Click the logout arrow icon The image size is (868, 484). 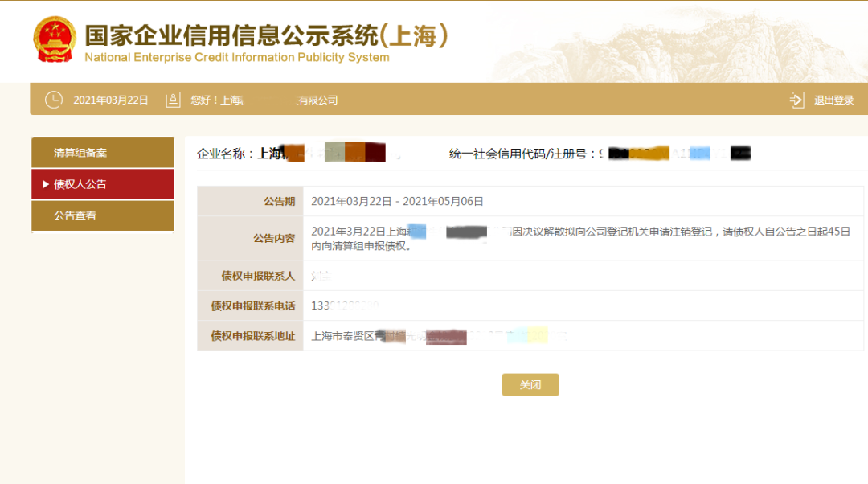tap(796, 100)
